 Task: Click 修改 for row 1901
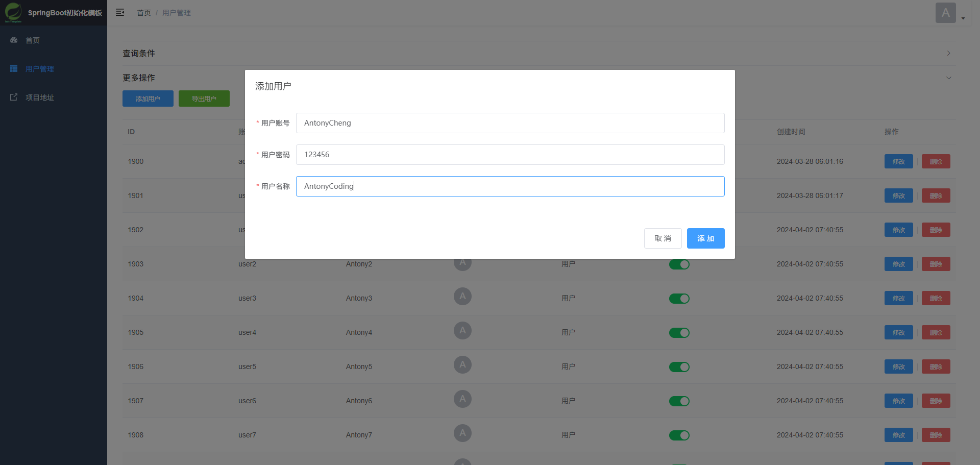tap(899, 195)
